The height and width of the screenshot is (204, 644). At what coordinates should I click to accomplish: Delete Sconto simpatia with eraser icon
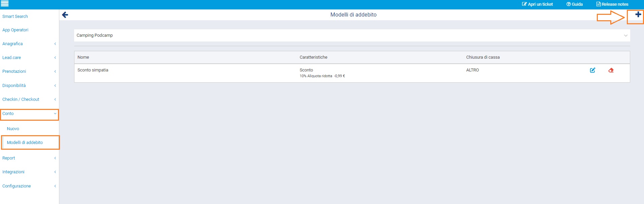pyautogui.click(x=611, y=70)
